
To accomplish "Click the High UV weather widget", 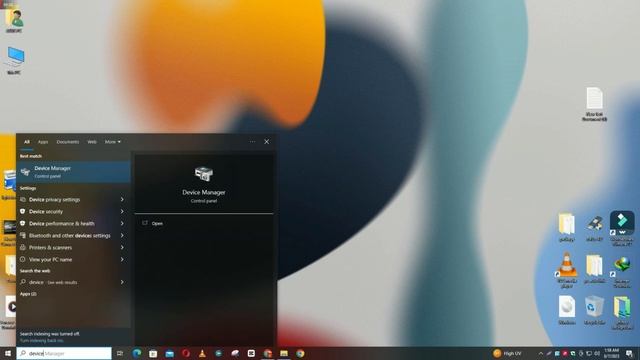I will (x=507, y=353).
